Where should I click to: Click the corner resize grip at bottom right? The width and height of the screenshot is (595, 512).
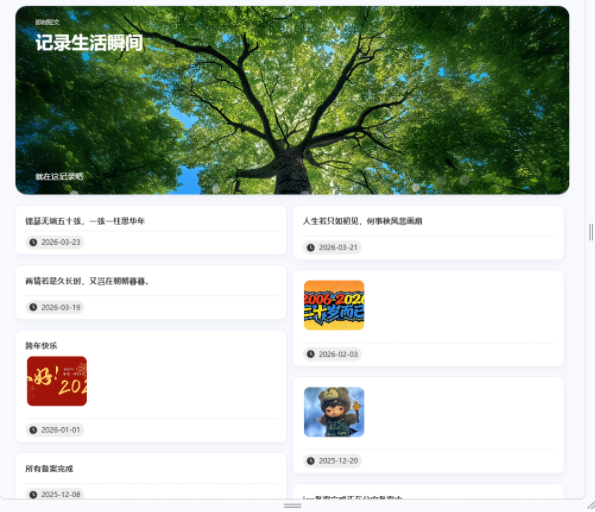[x=591, y=505]
